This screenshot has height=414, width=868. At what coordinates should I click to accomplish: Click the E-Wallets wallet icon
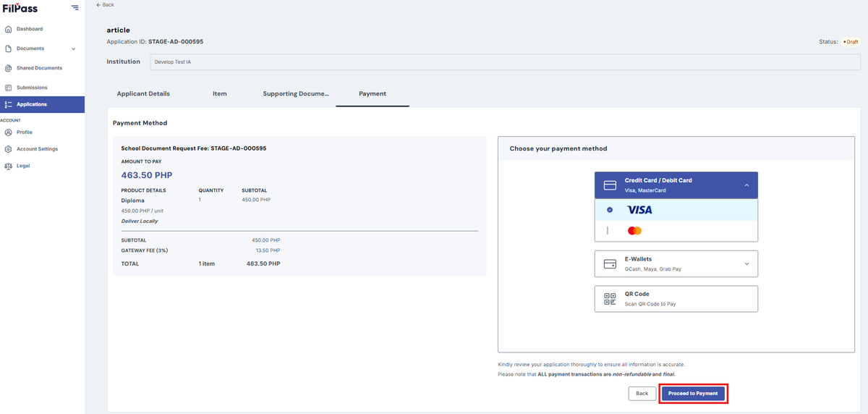610,263
